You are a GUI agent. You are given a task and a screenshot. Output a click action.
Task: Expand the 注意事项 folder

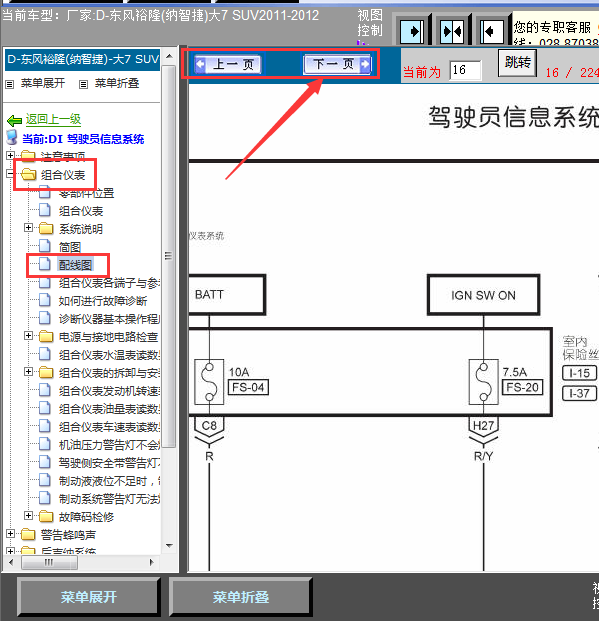(x=10, y=156)
